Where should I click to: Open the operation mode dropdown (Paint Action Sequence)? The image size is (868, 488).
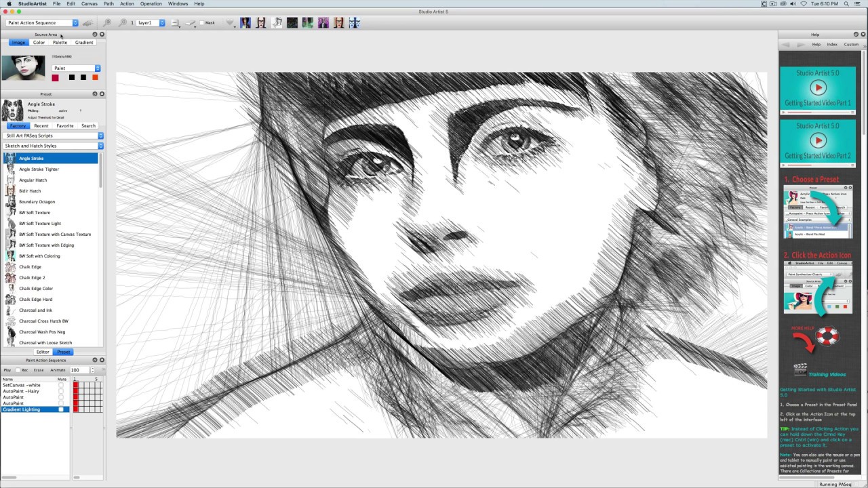click(42, 23)
